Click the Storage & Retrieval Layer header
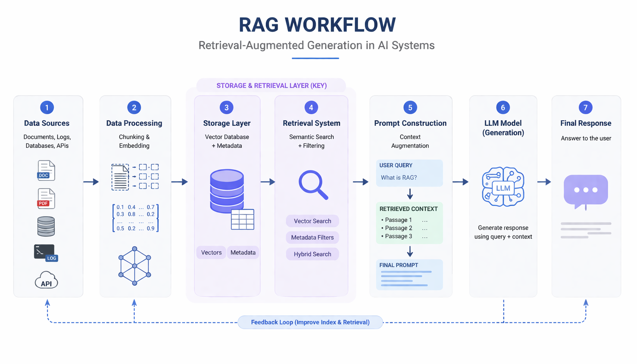The image size is (637, 364). point(271,86)
